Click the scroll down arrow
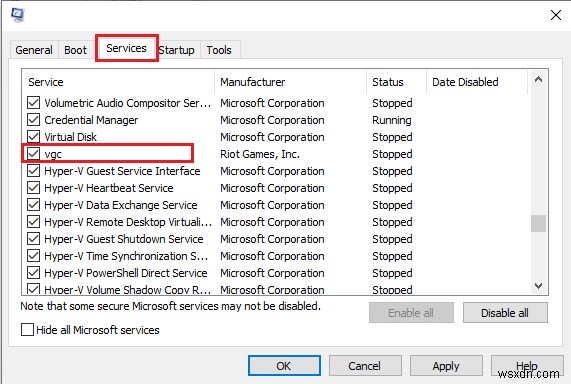The image size is (571, 384). (x=538, y=286)
